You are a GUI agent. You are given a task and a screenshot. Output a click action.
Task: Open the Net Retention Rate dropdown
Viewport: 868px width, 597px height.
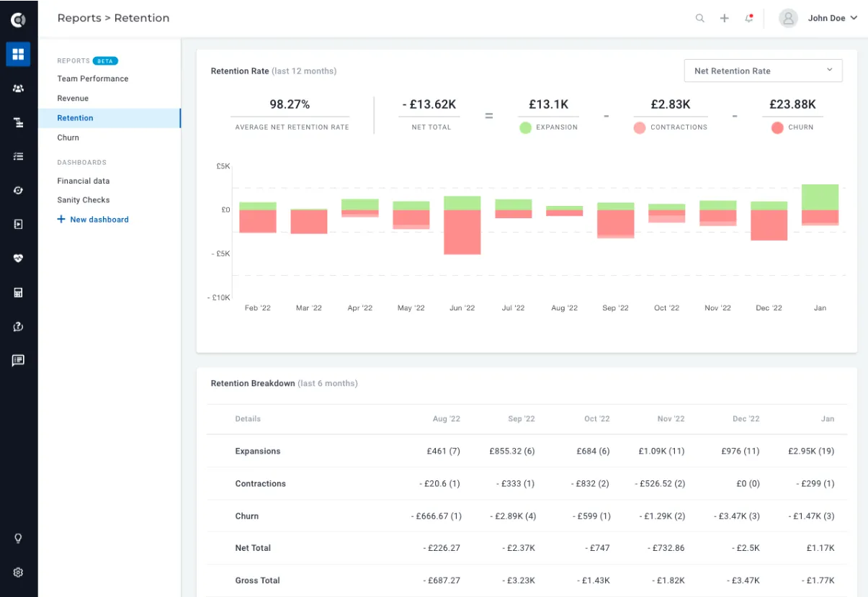point(763,71)
